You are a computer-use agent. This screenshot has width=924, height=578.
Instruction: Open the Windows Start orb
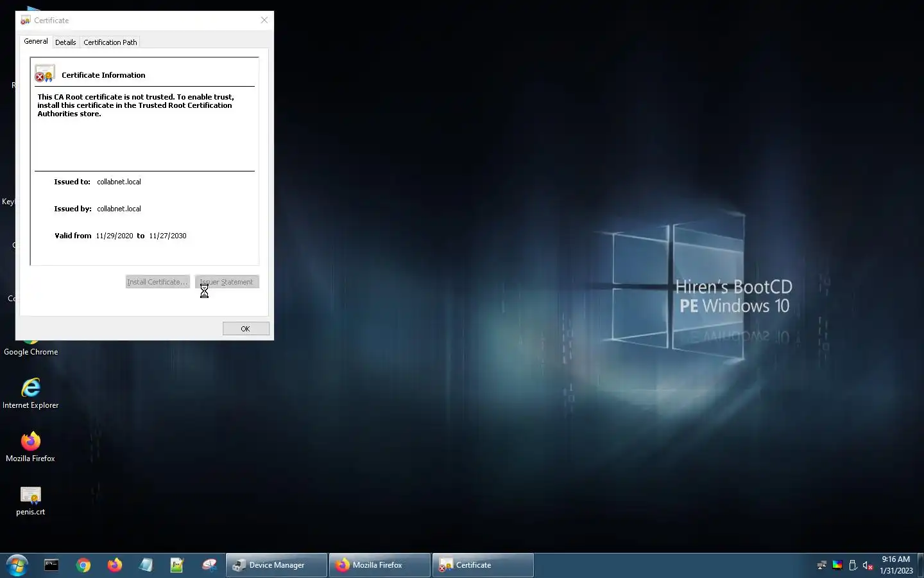(x=17, y=566)
